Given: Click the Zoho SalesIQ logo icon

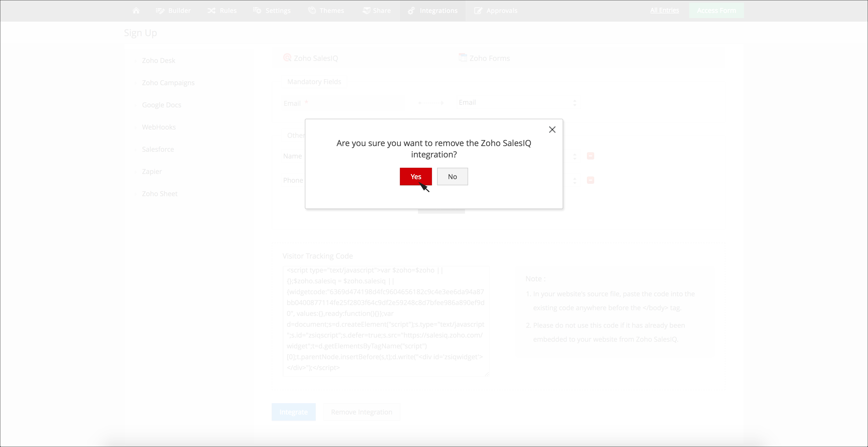Looking at the screenshot, I should (x=287, y=58).
